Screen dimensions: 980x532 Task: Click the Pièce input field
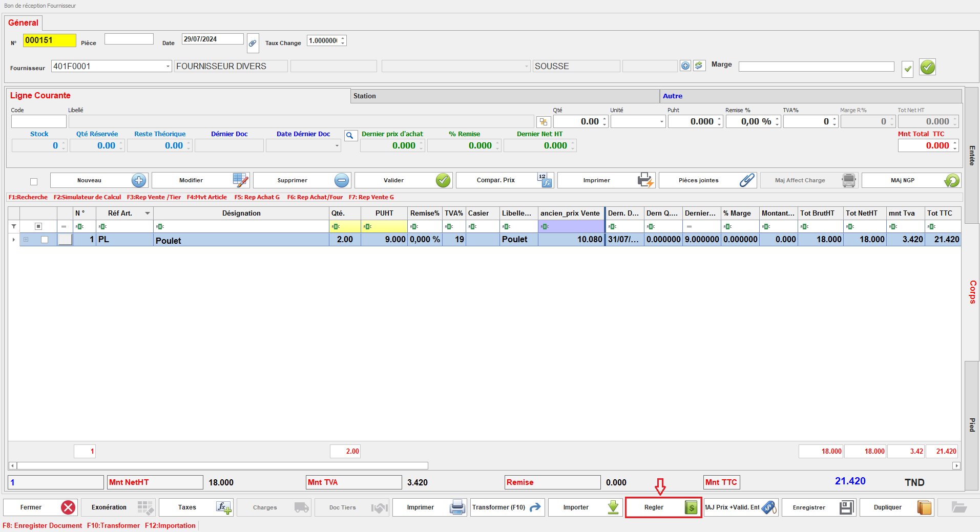point(129,39)
